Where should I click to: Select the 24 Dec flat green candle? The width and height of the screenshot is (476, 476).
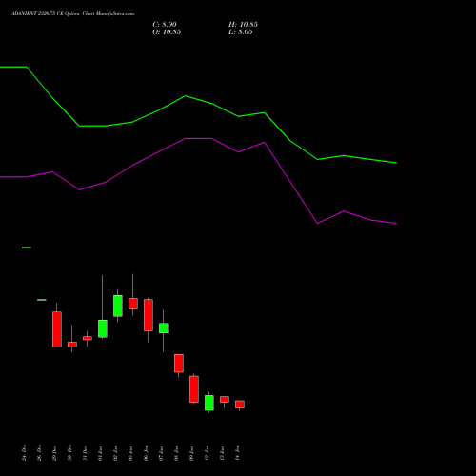(x=27, y=248)
